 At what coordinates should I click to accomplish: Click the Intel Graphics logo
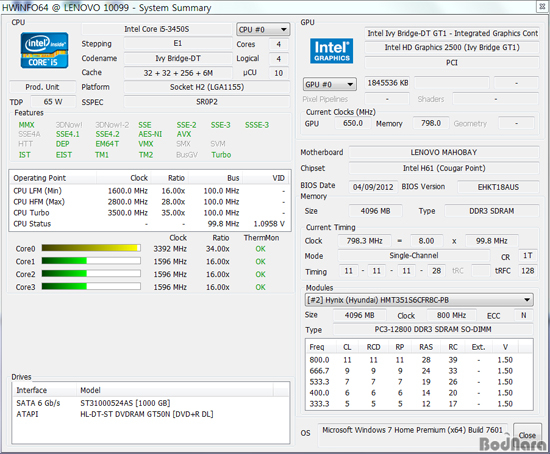(331, 51)
